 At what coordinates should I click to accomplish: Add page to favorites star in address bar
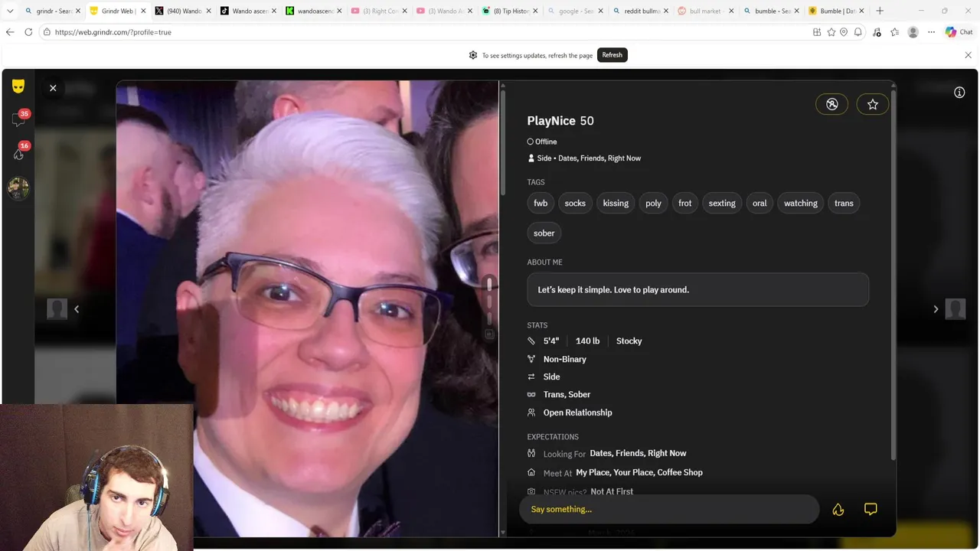coord(831,32)
